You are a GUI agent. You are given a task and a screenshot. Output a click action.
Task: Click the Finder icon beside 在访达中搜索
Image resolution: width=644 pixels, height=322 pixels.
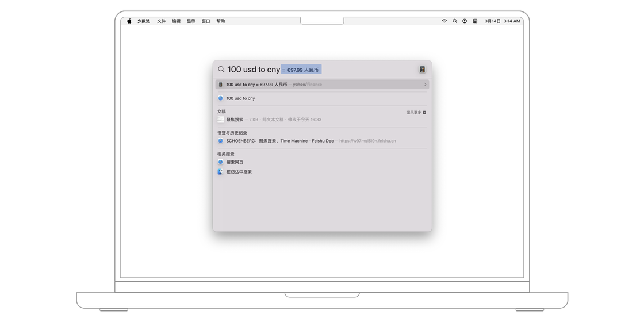click(x=221, y=172)
